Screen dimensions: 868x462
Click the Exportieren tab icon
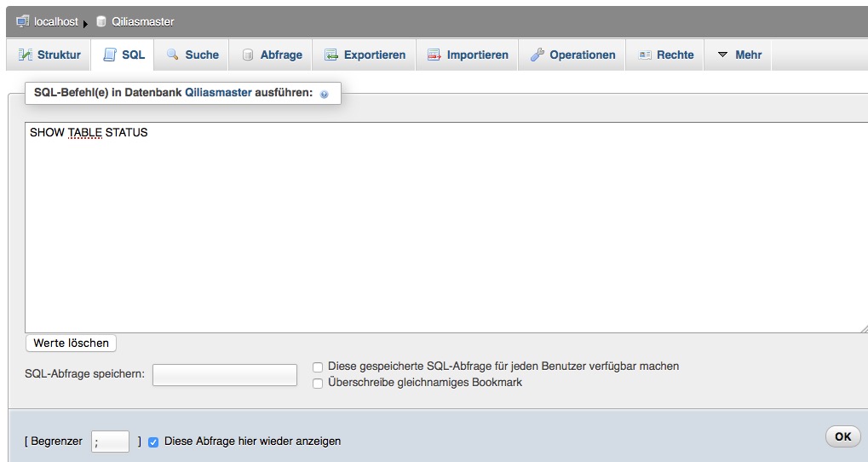click(331, 55)
